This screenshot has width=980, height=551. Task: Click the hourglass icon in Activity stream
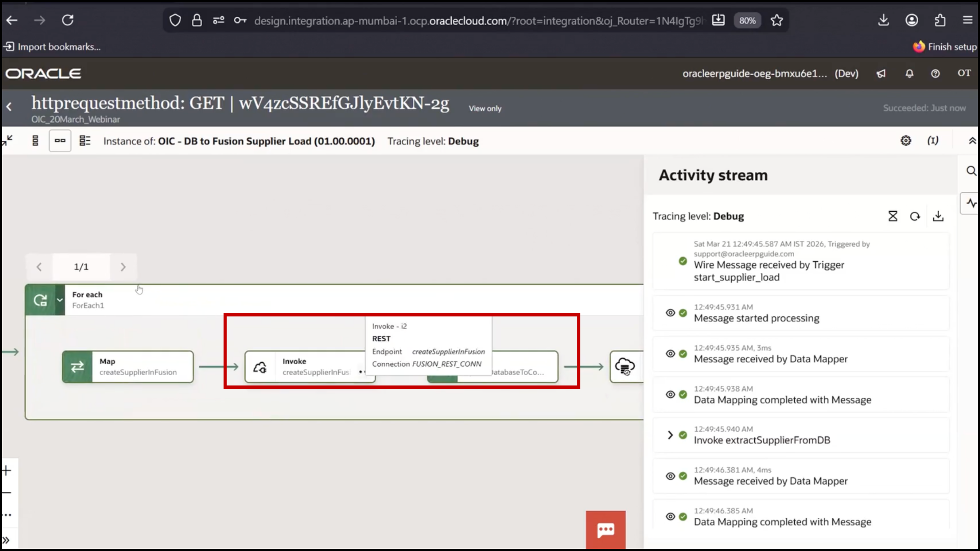pyautogui.click(x=892, y=216)
